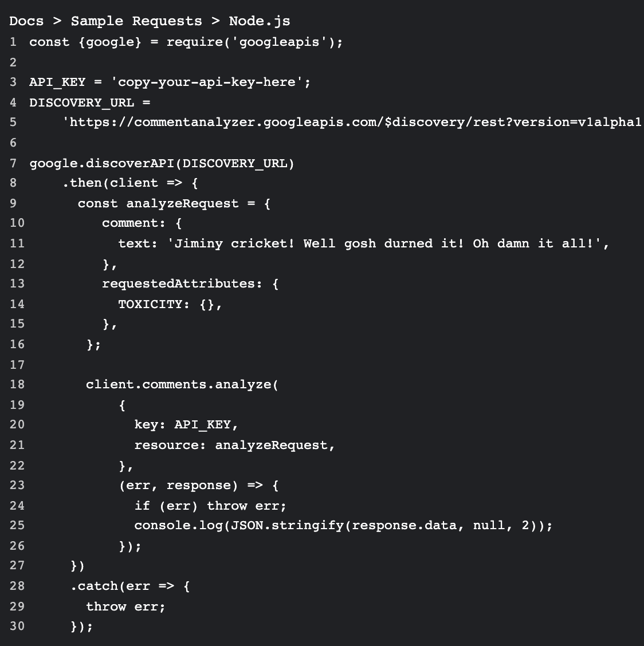Click the commentanalyzer discovery URL string
Image resolution: width=644 pixels, height=646 pixels.
coord(352,122)
